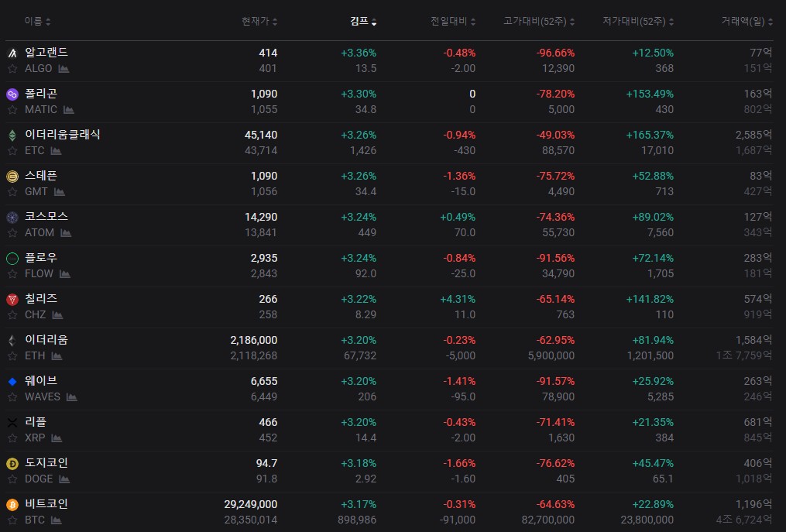This screenshot has height=532, width=786.
Task: Toggle favorite star for ETC
Action: (12, 151)
